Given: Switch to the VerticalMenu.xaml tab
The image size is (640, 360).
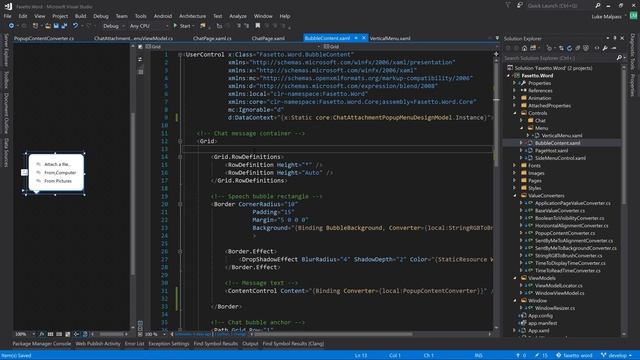Looking at the screenshot, I should tap(390, 38).
